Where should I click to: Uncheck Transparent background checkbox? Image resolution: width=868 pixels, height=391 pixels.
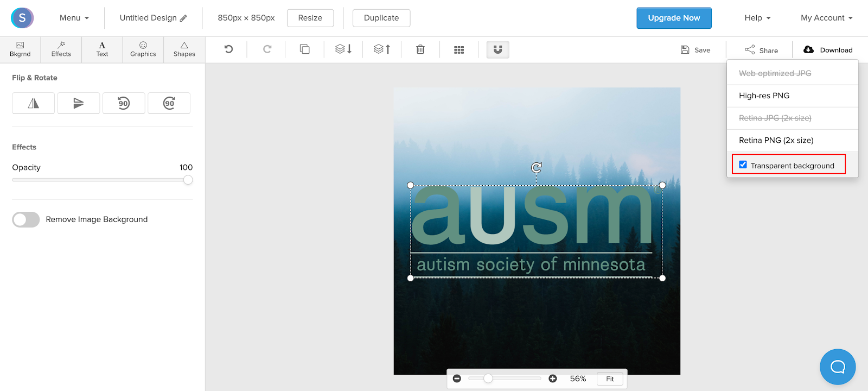[743, 165]
